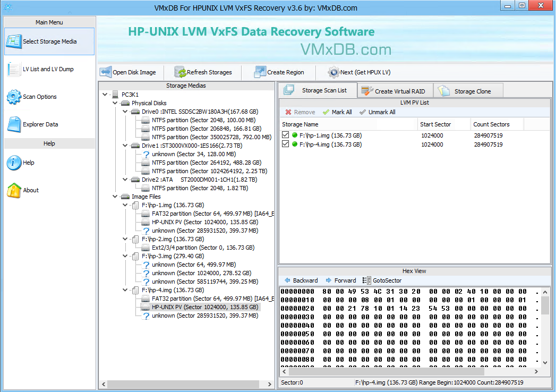The width and height of the screenshot is (556, 392).
Task: Sort by Start Sector column header
Action: 444,124
